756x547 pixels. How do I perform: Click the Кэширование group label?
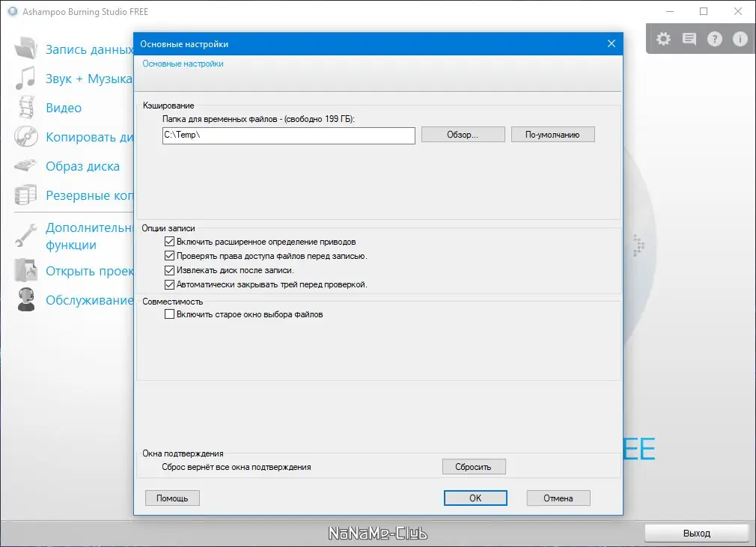pos(168,105)
